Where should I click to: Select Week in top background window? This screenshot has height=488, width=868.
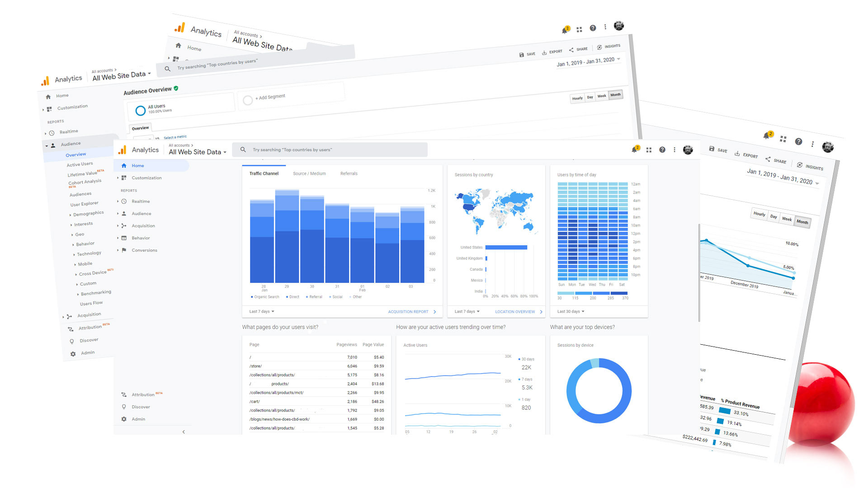[602, 96]
